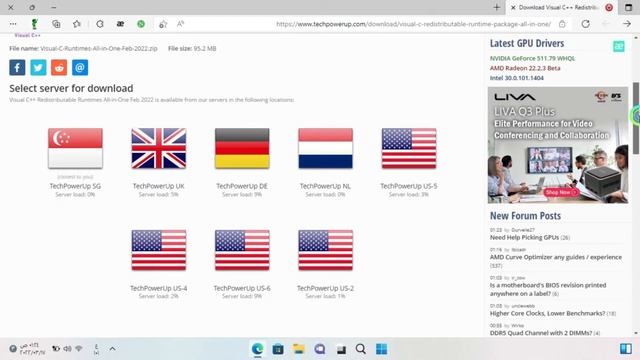The image size is (640, 360).
Task: Click the Shop Now ad button
Action: pos(561,192)
